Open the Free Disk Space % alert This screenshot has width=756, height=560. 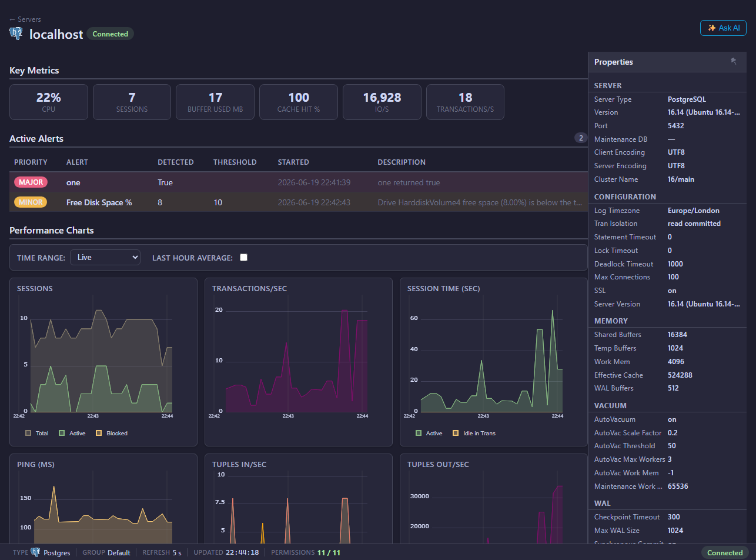pyautogui.click(x=99, y=202)
